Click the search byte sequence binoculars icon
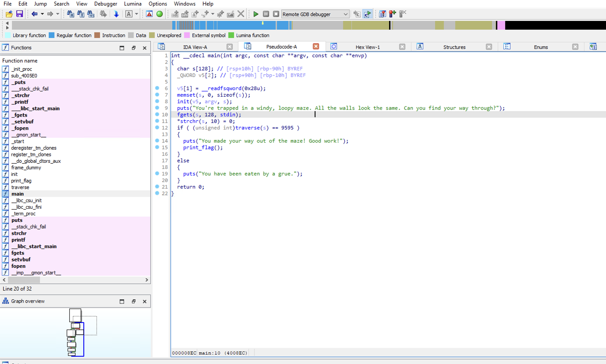 click(x=91, y=14)
